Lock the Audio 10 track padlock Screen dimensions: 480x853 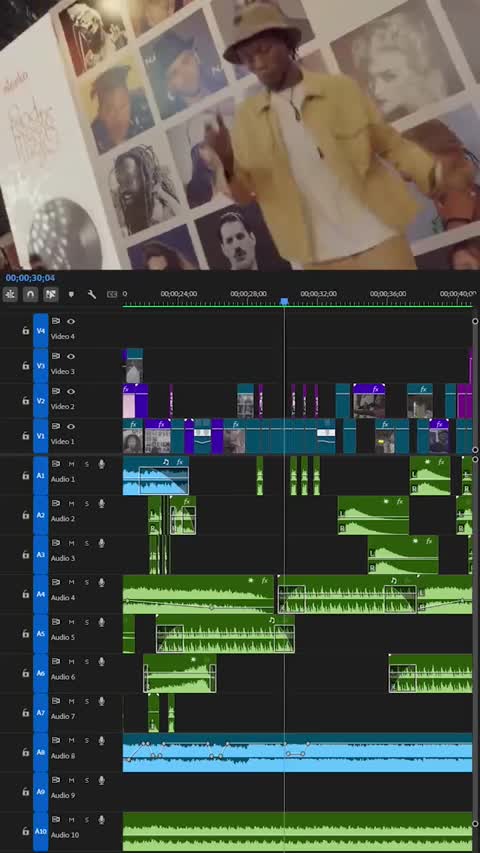[25, 831]
